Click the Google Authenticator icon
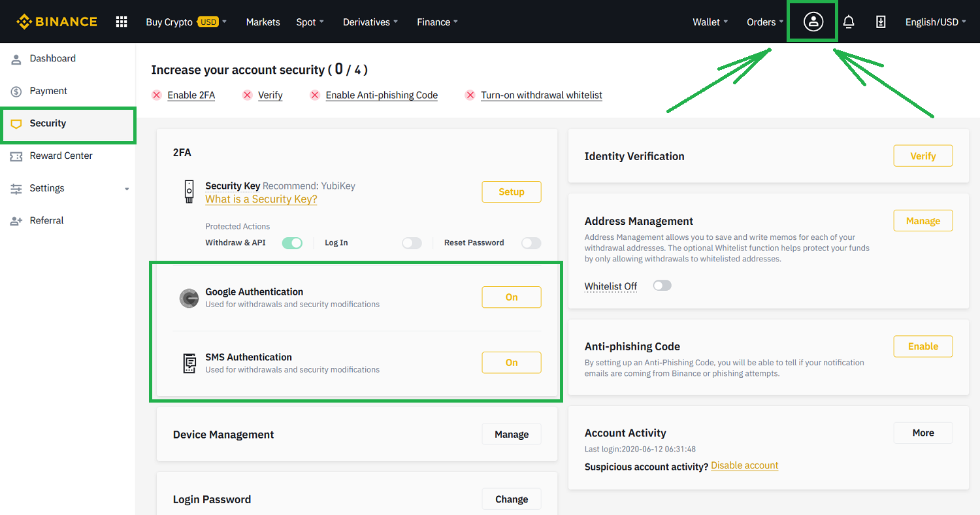This screenshot has width=980, height=515. coord(189,298)
